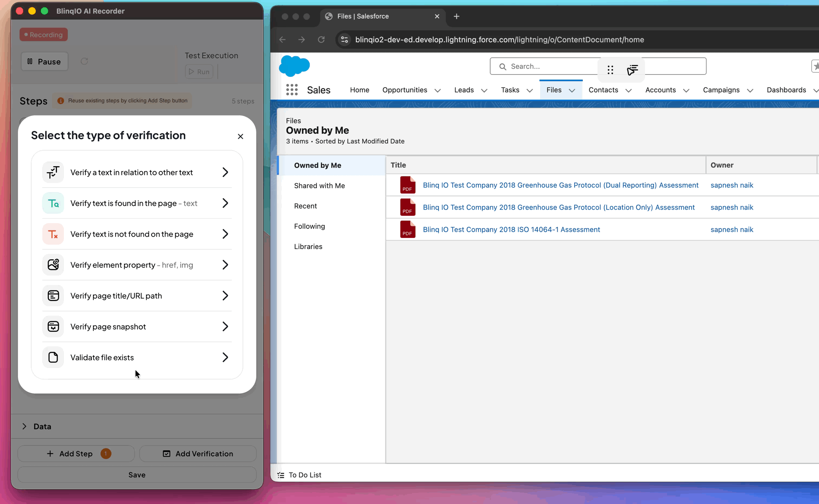Click the Salesforce cloud logo

tap(294, 66)
